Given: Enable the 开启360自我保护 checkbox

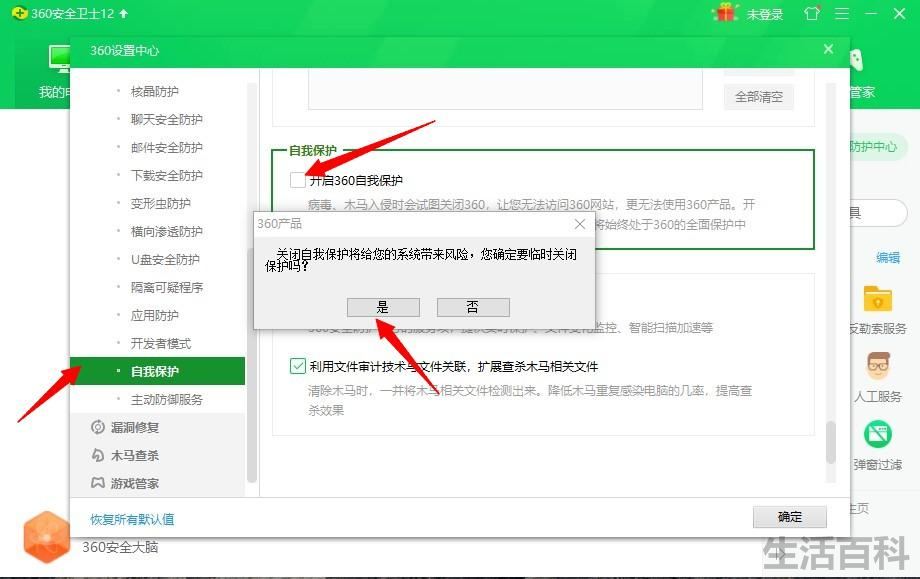Looking at the screenshot, I should (297, 180).
